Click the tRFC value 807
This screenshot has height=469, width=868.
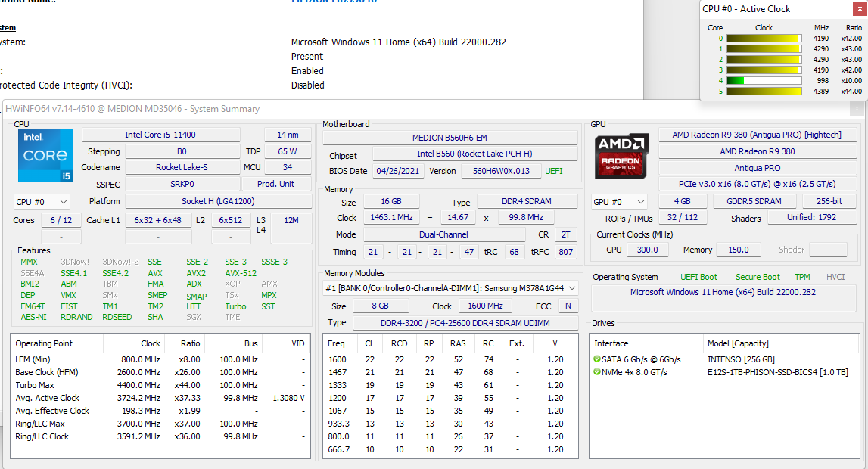[x=566, y=252]
